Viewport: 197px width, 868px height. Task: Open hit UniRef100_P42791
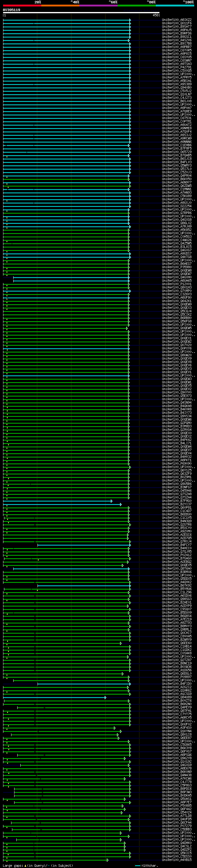pyautogui.click(x=177, y=67)
